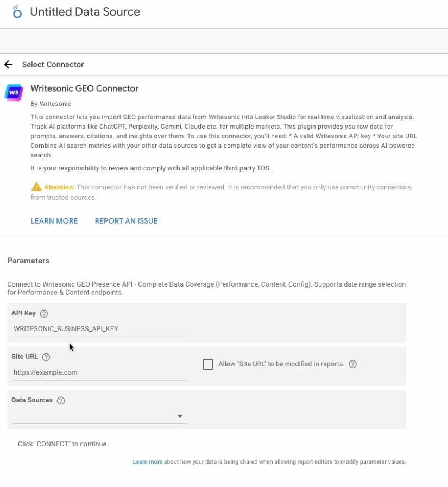Screen dimensions: 448x487
Task: Click the Writesonic WS connector logo
Action: pos(14,92)
